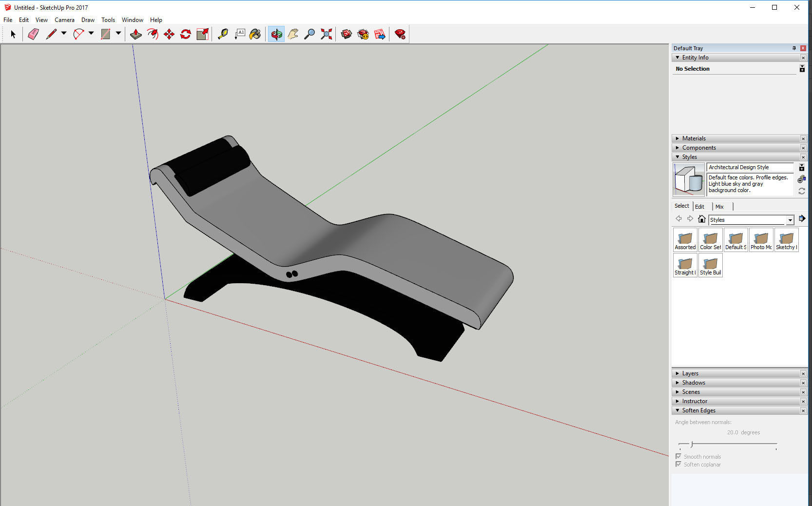Open the Style Builder folder

coord(711,265)
